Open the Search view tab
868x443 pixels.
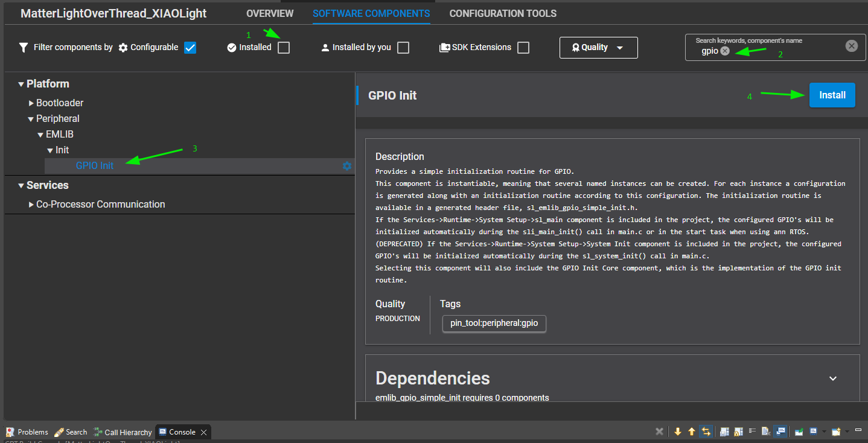(x=71, y=432)
